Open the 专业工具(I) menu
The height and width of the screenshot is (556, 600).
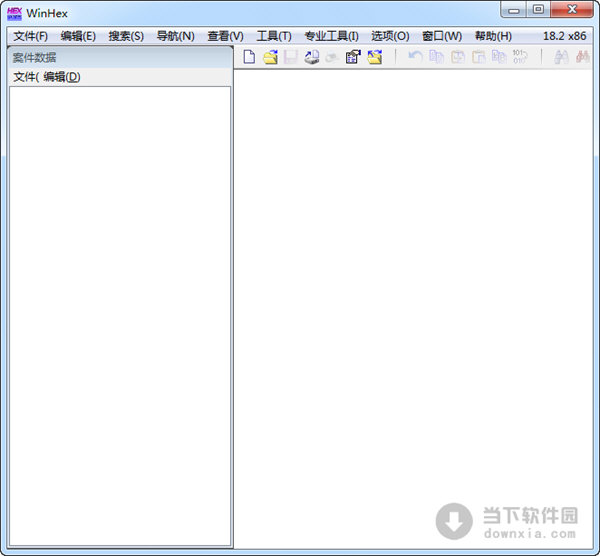point(331,36)
